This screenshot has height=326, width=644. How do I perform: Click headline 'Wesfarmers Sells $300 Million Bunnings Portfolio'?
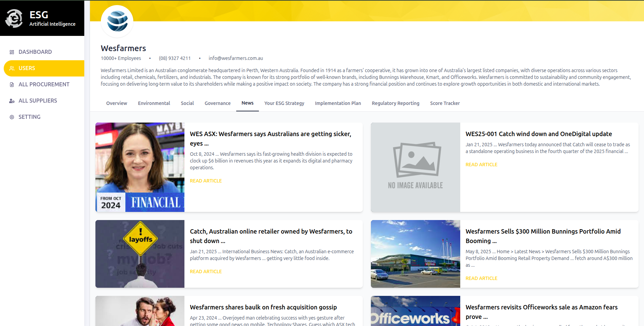(x=543, y=236)
